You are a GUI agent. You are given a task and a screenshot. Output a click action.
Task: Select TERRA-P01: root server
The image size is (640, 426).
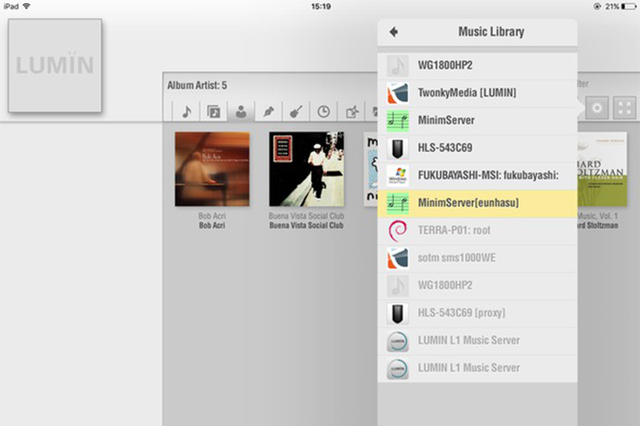pyautogui.click(x=478, y=231)
